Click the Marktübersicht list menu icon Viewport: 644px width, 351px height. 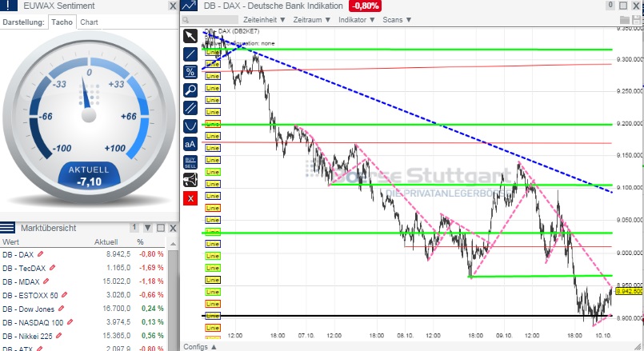point(7,227)
